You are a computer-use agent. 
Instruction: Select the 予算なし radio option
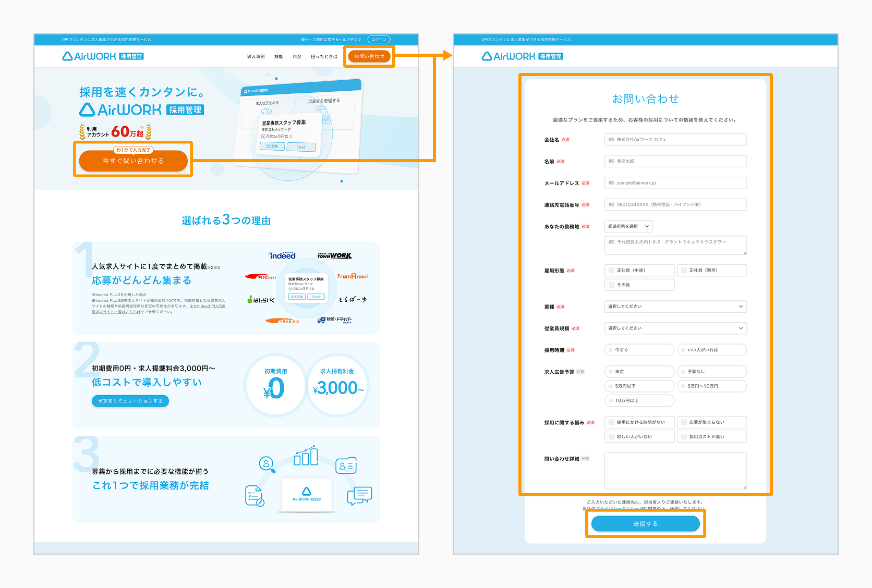click(711, 372)
